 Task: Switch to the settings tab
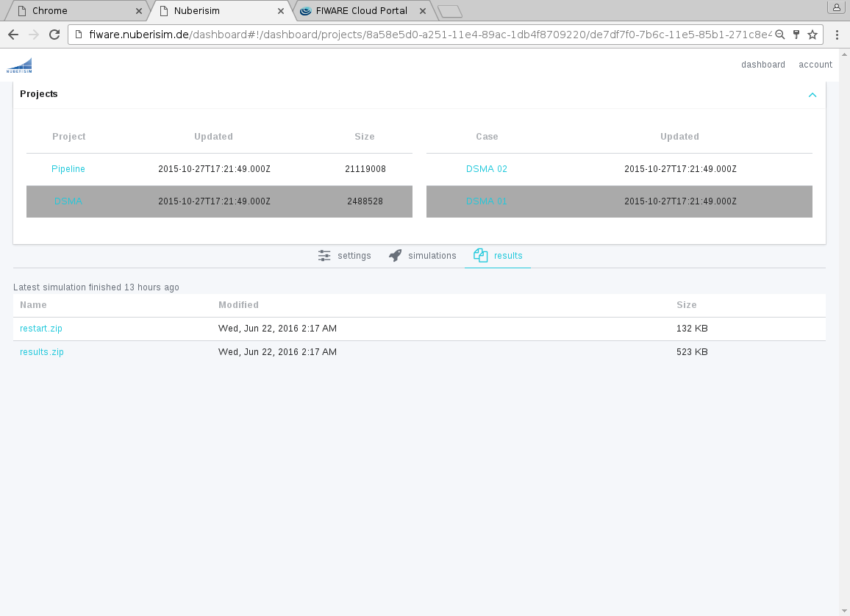345,256
